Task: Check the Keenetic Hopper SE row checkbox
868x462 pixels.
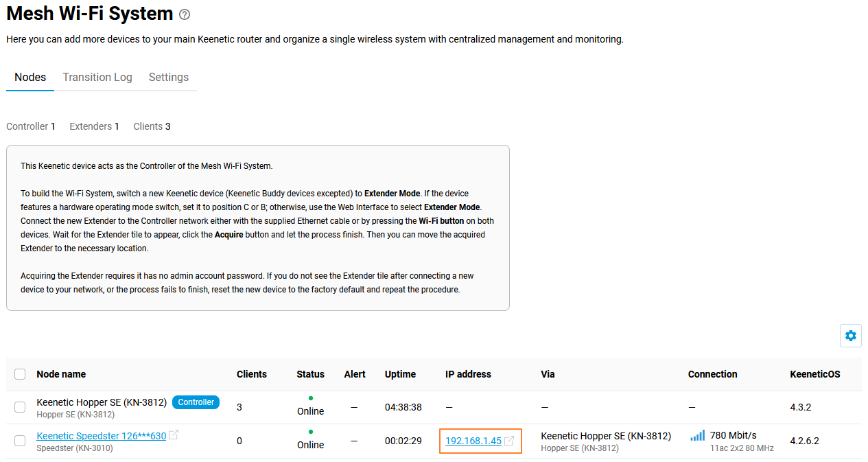Action: (x=20, y=407)
